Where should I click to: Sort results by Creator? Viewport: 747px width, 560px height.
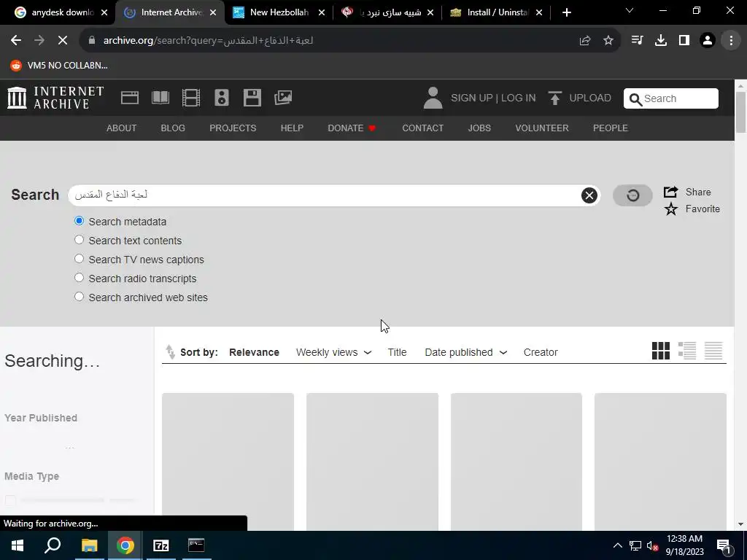coord(541,352)
